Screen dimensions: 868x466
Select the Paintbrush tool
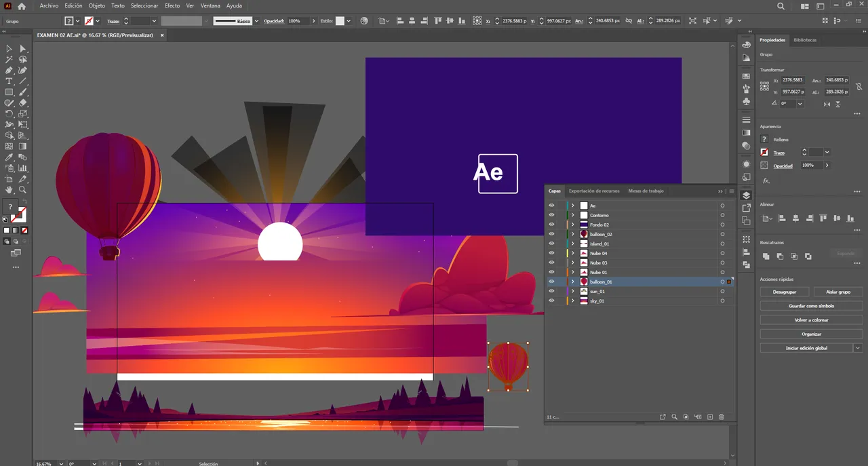pos(23,92)
